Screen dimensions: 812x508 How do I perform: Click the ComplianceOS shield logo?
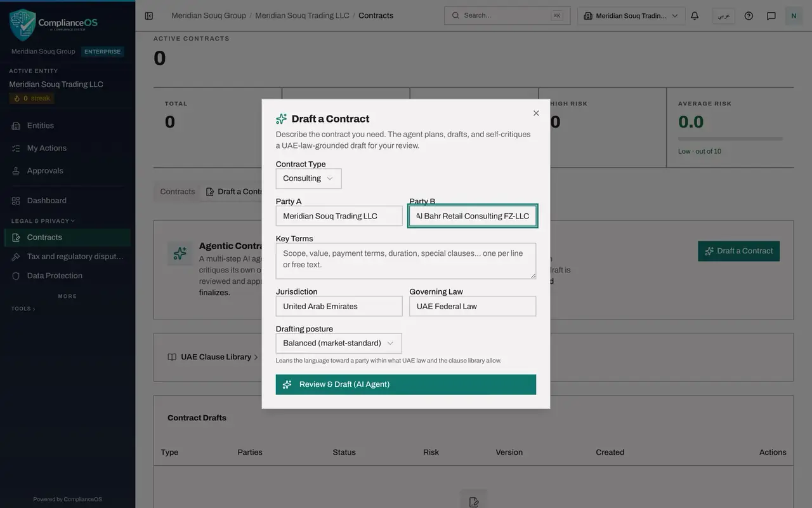coord(22,25)
